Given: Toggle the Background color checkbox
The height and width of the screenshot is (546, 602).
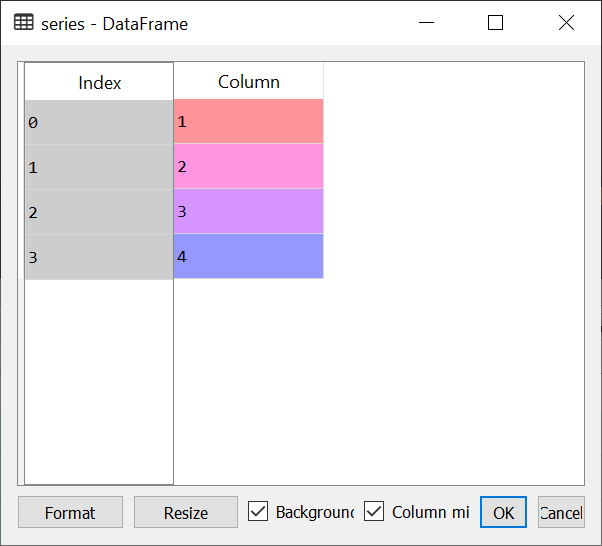Looking at the screenshot, I should click(x=258, y=511).
